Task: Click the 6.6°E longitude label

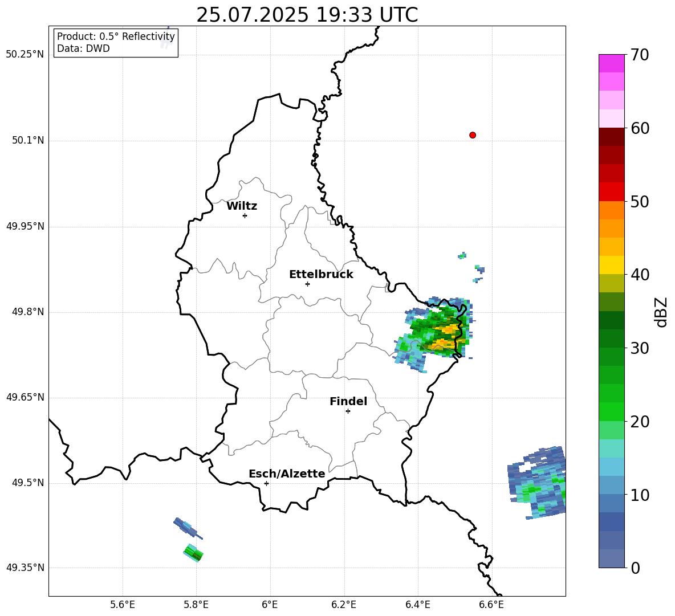Action: (491, 605)
